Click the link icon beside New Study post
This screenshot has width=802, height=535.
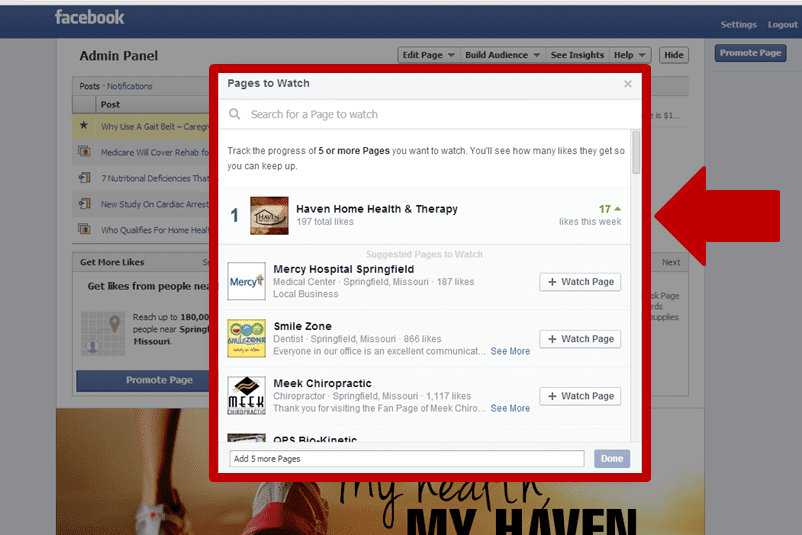click(84, 204)
